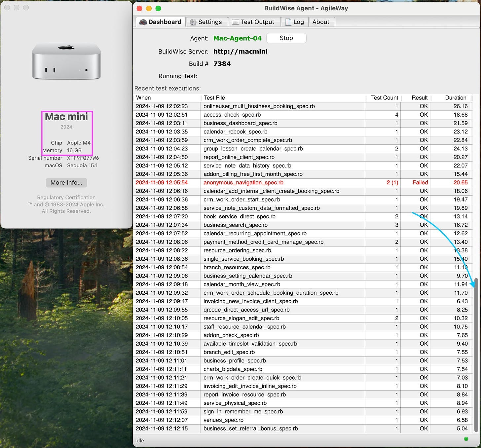This screenshot has height=448, width=481.
Task: Switch to the Settings tab
Action: (x=206, y=22)
